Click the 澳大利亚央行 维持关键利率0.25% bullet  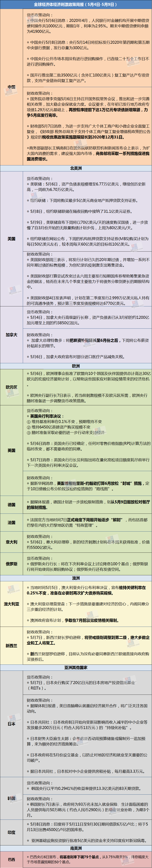pyautogui.click(x=86, y=590)
